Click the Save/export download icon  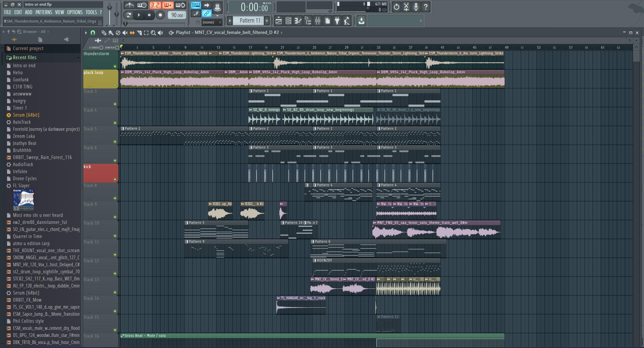[x=361, y=21]
